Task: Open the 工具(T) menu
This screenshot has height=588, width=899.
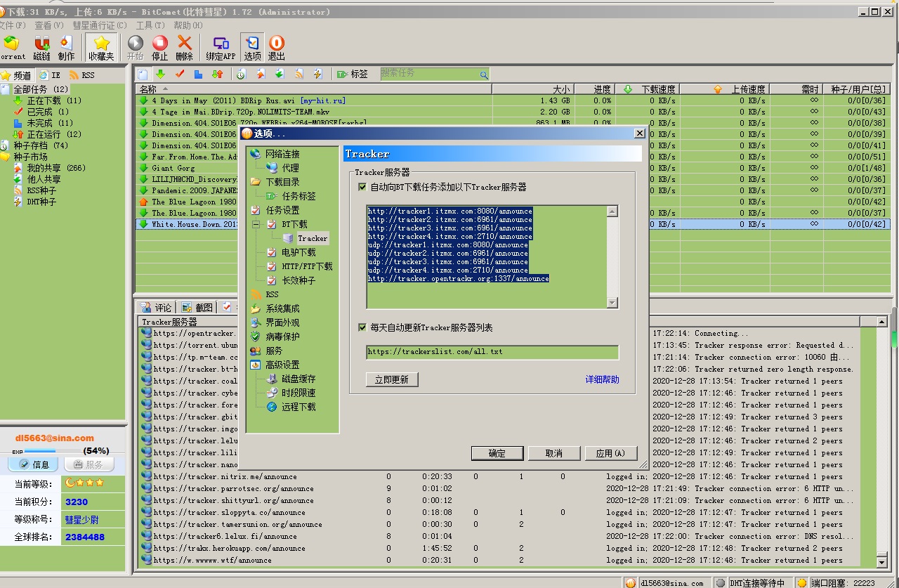Action: [x=150, y=25]
